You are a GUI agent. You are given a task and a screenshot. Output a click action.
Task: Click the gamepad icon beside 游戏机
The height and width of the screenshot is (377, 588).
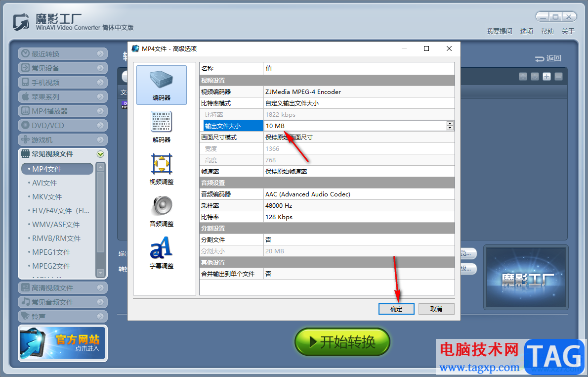(25, 140)
